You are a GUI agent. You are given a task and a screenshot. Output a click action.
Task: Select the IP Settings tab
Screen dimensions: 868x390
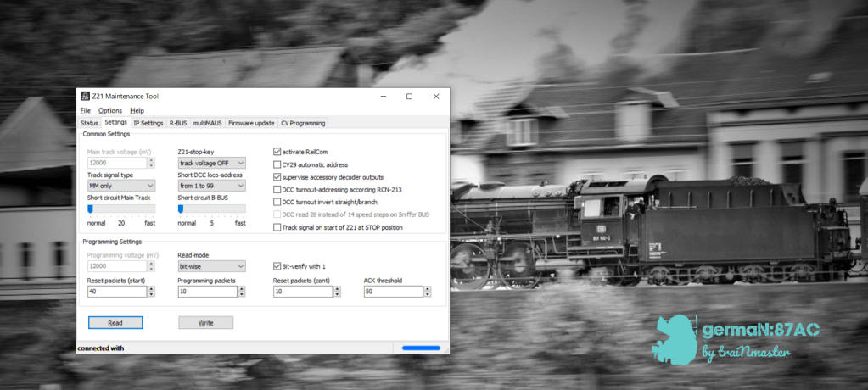(148, 123)
